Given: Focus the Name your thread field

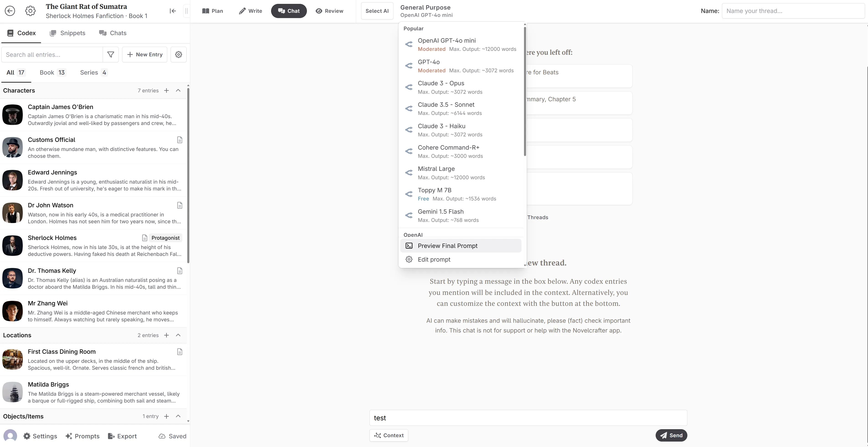Looking at the screenshot, I should (x=793, y=11).
